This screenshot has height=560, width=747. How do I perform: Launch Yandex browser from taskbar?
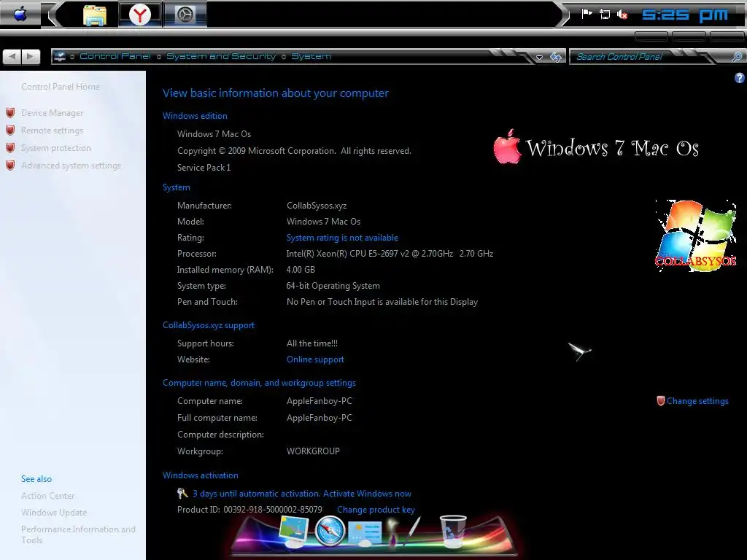tap(139, 15)
